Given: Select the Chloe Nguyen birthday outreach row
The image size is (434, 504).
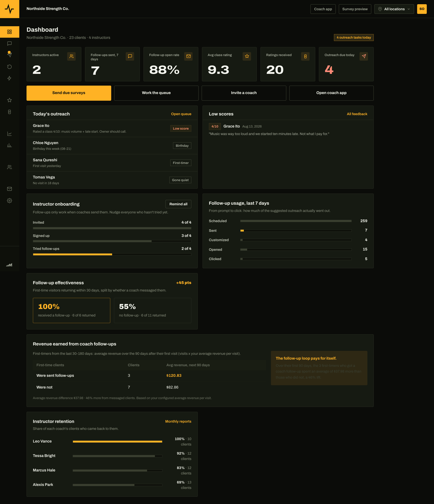Looking at the screenshot, I should pyautogui.click(x=112, y=146).
